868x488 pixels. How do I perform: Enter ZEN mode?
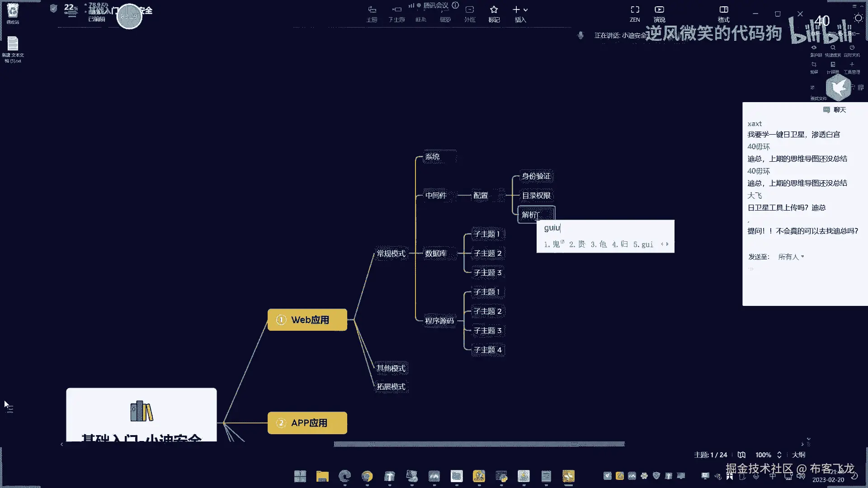point(635,10)
